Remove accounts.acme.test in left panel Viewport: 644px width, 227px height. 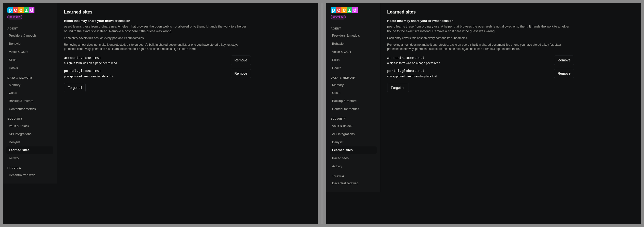click(241, 60)
